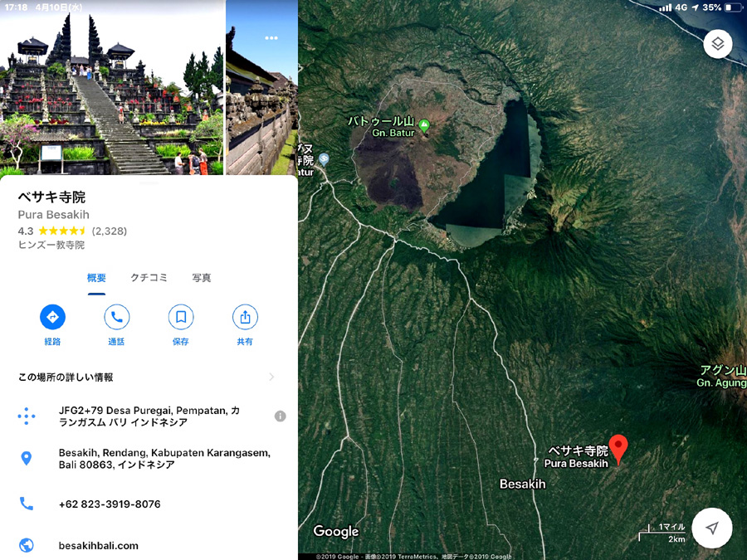Tap the Gn. Batur mountain marker
747x560 pixels.
(424, 126)
